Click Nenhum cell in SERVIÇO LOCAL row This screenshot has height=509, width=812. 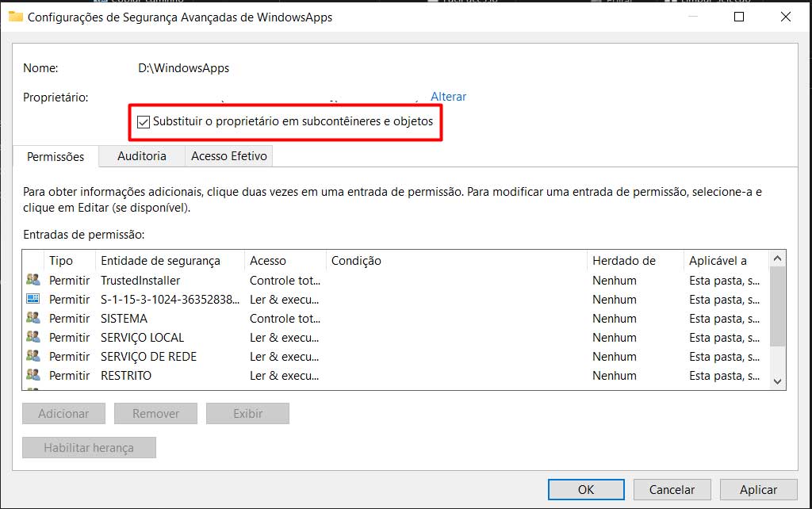pyautogui.click(x=615, y=338)
